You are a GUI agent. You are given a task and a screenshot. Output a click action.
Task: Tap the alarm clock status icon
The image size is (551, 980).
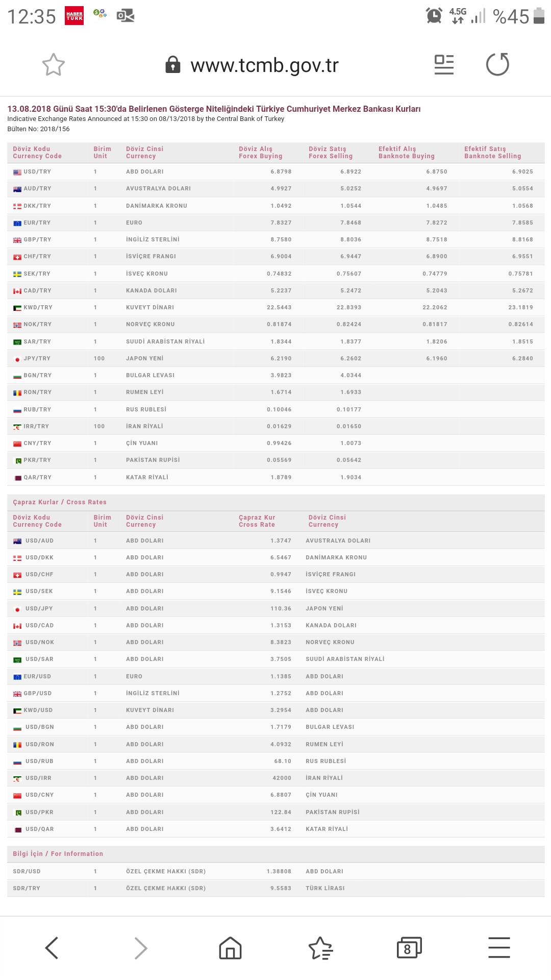pyautogui.click(x=434, y=16)
